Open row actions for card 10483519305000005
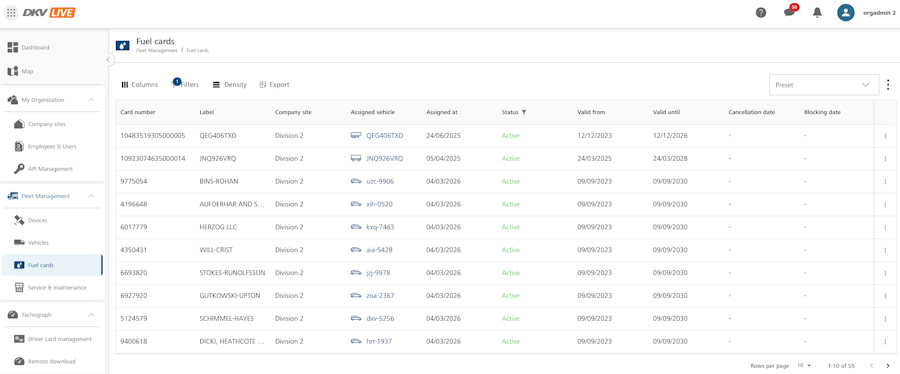900x374 pixels. coord(885,136)
